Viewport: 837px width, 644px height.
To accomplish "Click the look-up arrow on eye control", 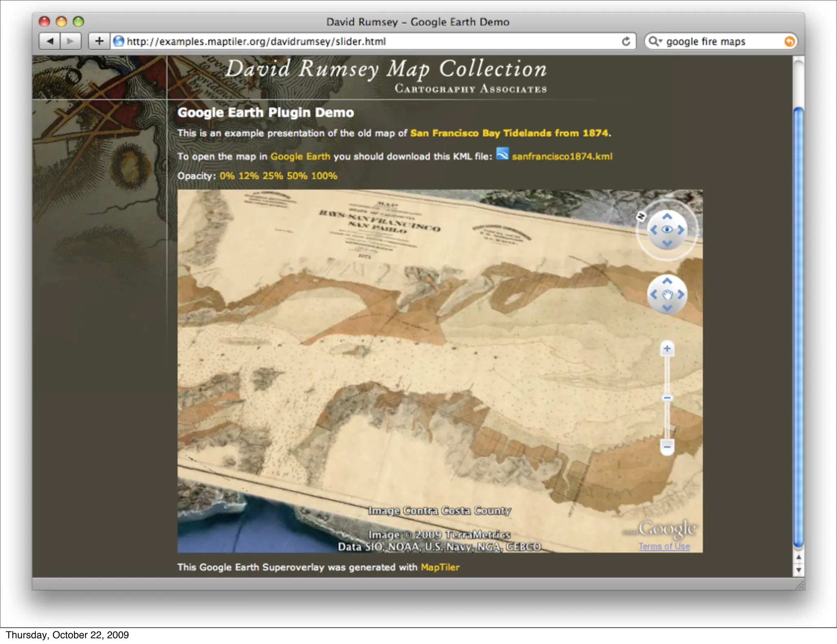I will (x=667, y=216).
